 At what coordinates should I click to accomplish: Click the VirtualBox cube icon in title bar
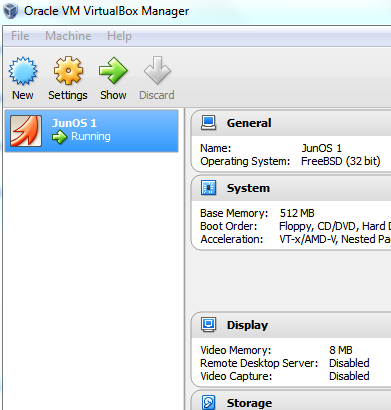[10, 11]
